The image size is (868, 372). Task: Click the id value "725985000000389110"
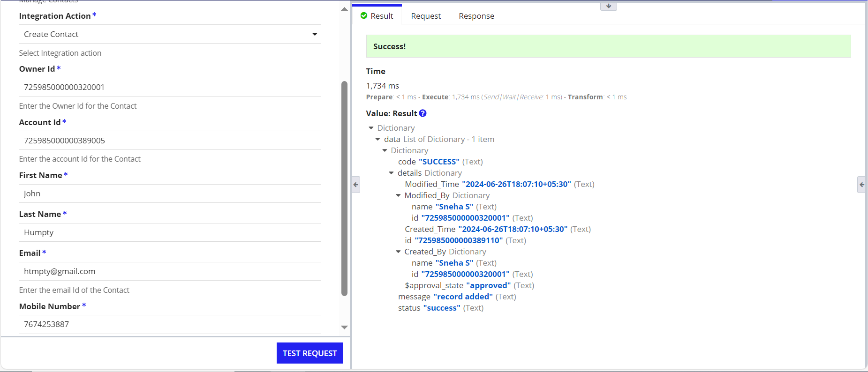pyautogui.click(x=459, y=240)
